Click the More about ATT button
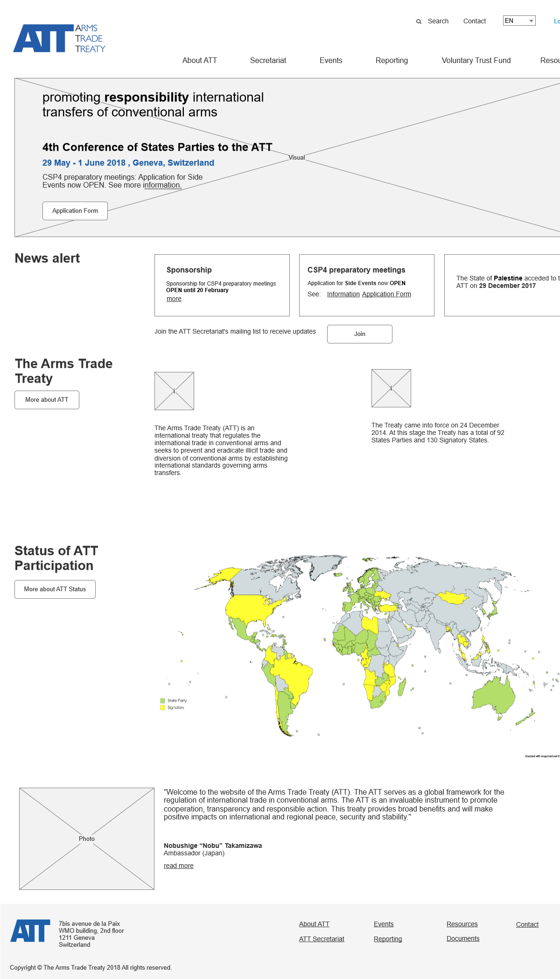 tap(47, 400)
